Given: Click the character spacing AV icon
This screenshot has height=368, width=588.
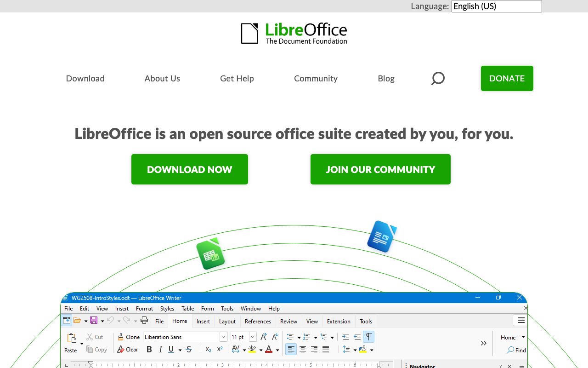Looking at the screenshot, I should tap(236, 350).
